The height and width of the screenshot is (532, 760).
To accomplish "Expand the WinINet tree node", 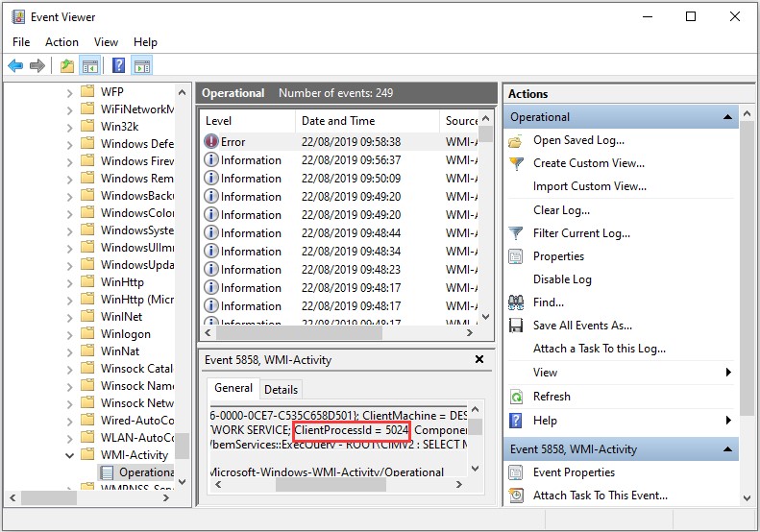I will click(70, 317).
